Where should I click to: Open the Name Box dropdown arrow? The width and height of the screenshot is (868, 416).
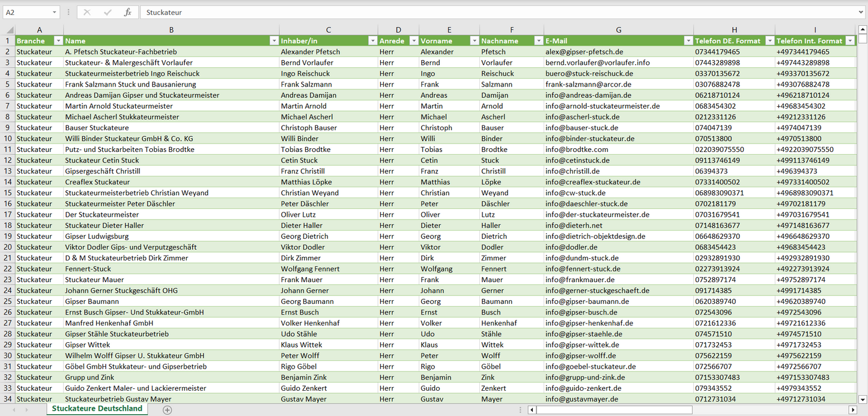click(x=55, y=12)
